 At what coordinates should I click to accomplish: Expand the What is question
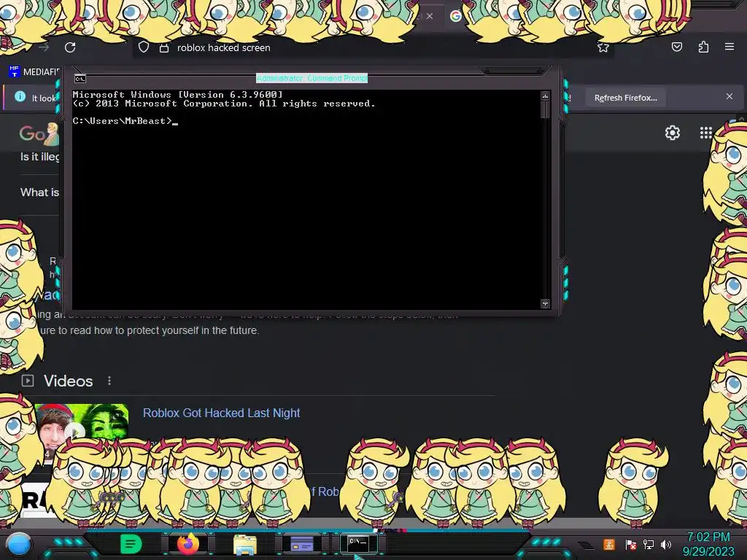pos(39,192)
